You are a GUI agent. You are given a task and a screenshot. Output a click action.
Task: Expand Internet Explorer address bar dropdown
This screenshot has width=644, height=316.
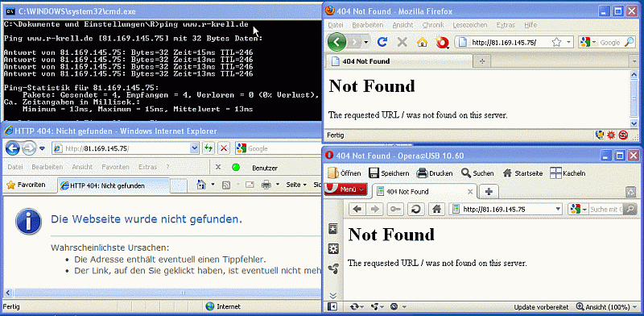(x=194, y=148)
